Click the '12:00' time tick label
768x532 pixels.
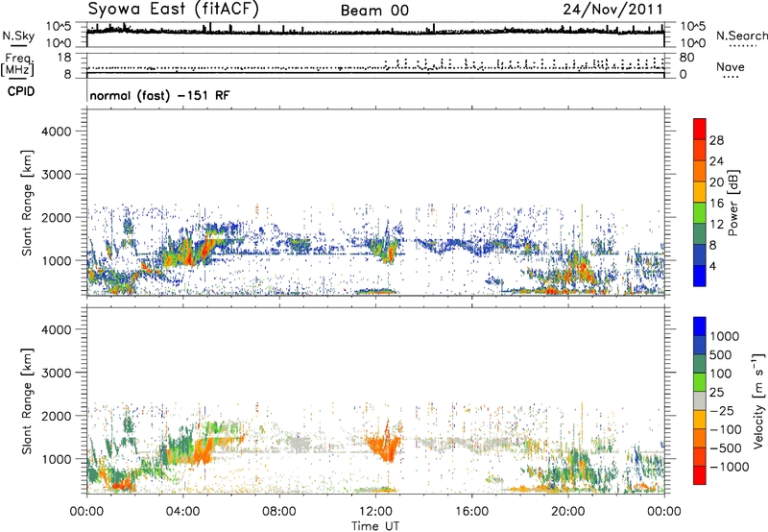pos(375,512)
